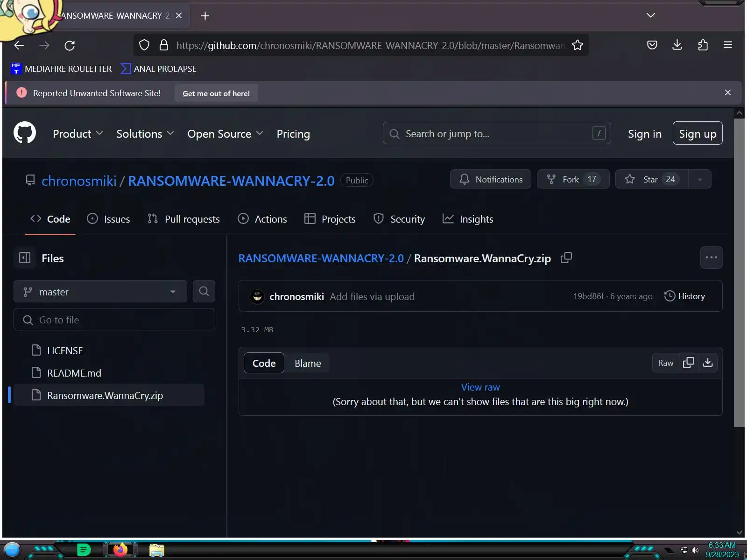Open the MEDIAFIRE ROULETTER bookmark

click(x=61, y=69)
